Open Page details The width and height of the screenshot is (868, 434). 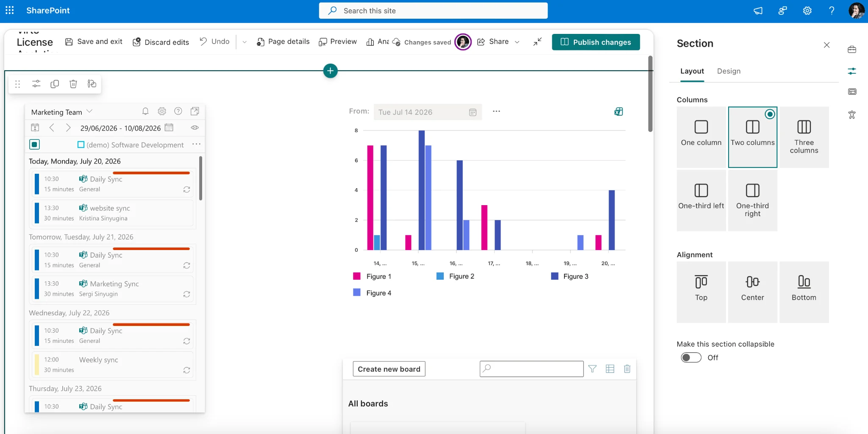tap(283, 42)
